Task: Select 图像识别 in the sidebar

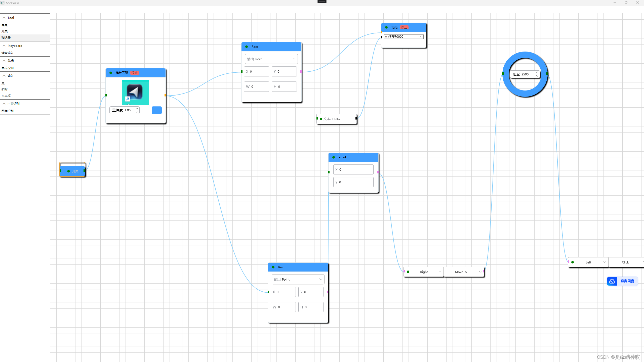Action: point(8,111)
